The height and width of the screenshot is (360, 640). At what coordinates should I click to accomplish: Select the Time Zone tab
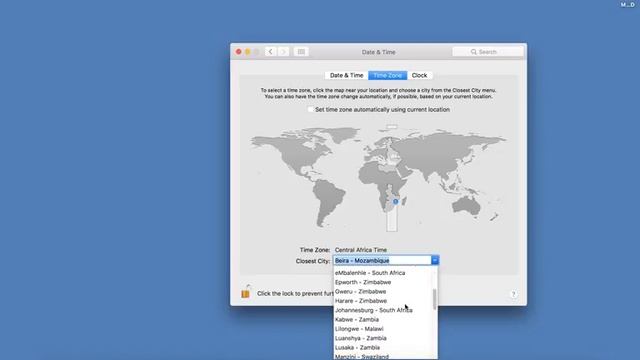click(387, 76)
